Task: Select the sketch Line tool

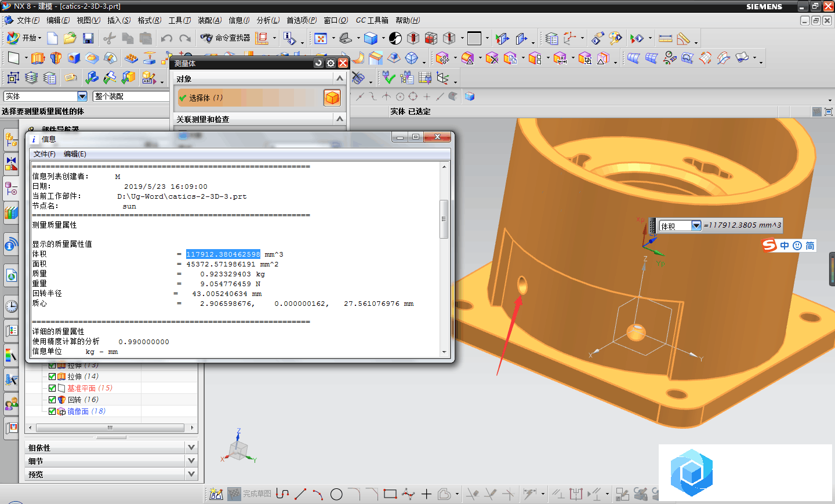Action: tap(300, 494)
